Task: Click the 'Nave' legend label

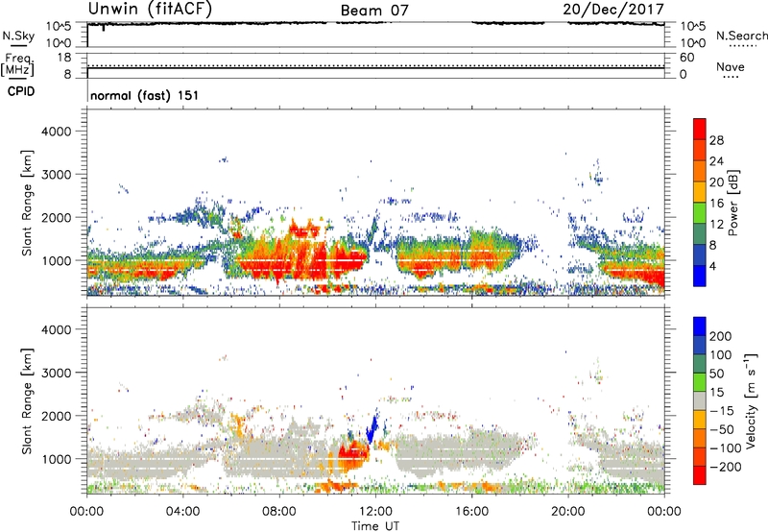Action: tap(731, 66)
